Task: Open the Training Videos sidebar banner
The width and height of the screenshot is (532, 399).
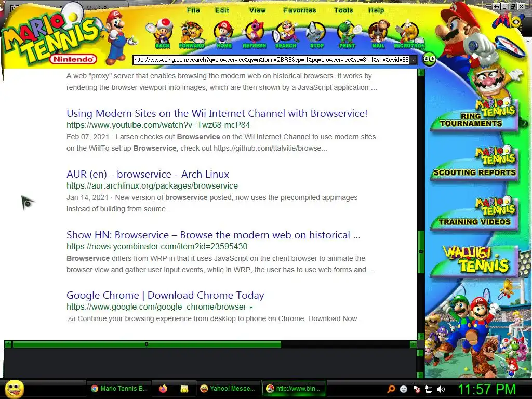Action: [474, 215]
